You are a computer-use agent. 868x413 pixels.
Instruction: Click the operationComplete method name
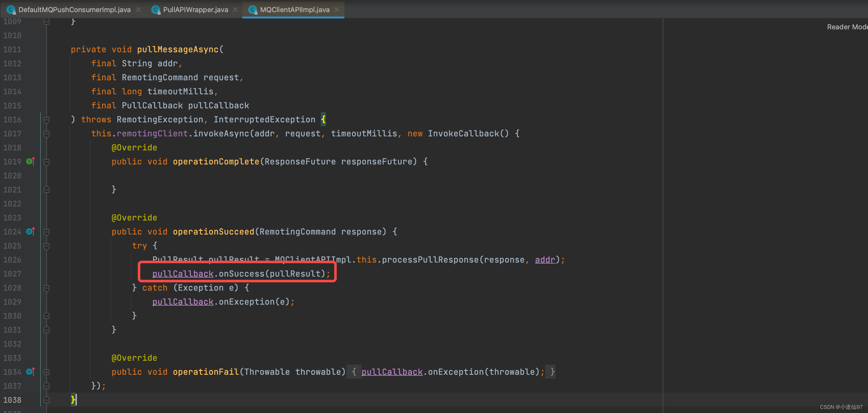(x=216, y=161)
